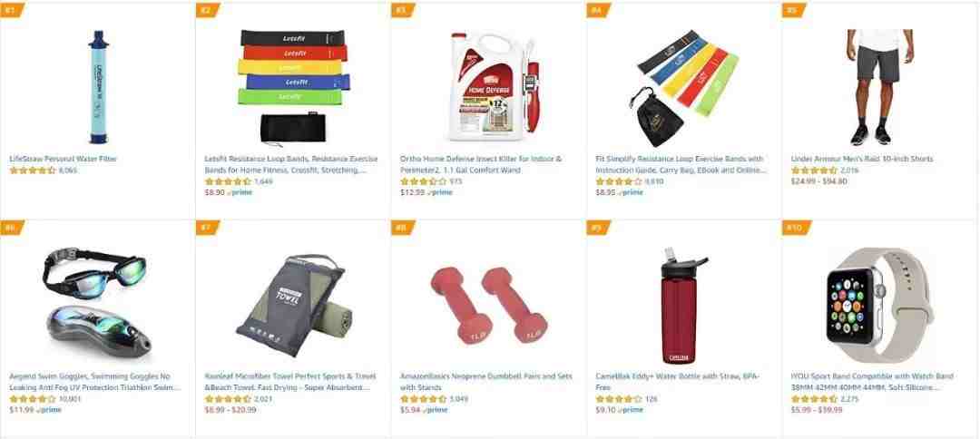
Task: Click the star rating for Under Armour shorts
Action: pyautogui.click(x=814, y=170)
